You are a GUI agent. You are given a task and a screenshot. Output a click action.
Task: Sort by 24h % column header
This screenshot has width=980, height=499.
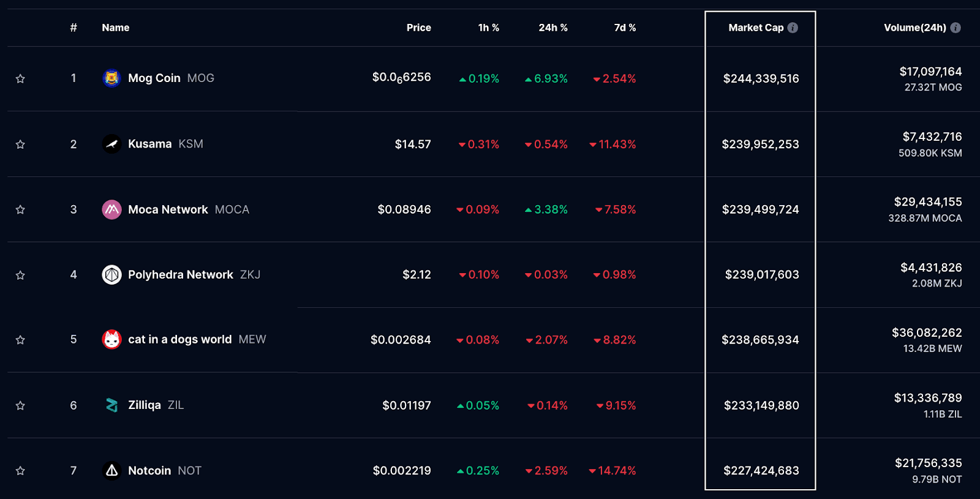(x=553, y=28)
